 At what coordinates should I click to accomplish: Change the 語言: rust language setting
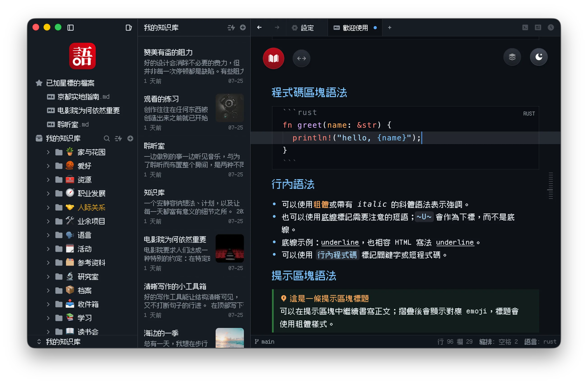540,342
